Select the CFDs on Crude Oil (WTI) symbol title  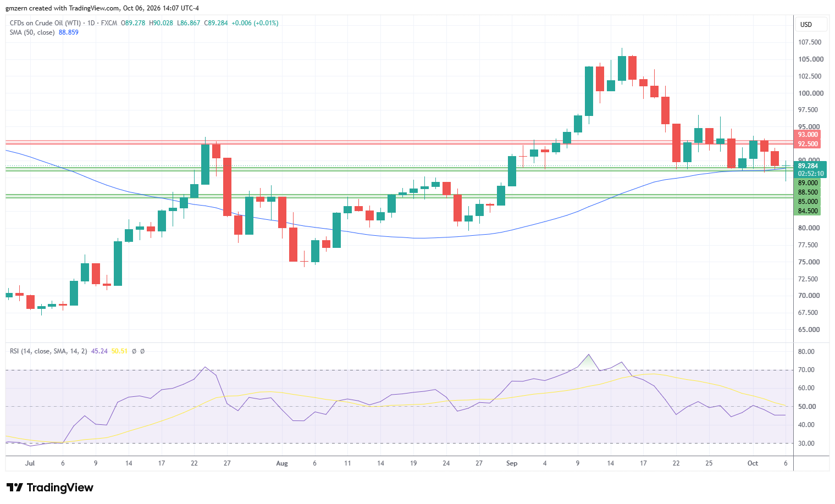tap(45, 23)
